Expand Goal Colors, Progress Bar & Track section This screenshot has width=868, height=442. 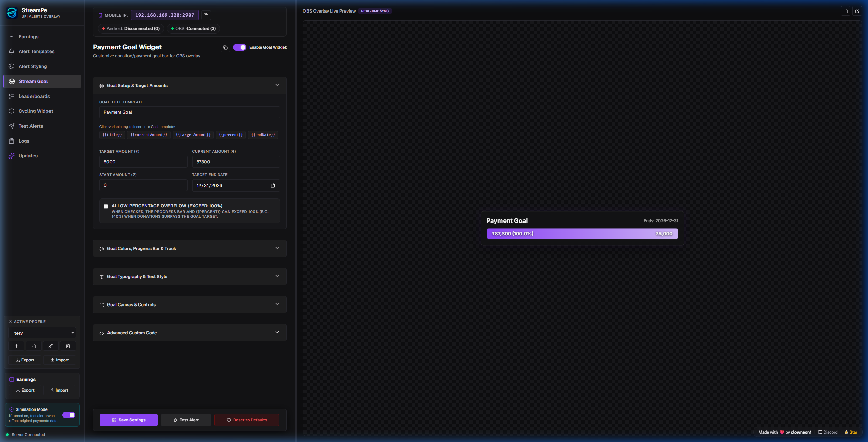190,249
